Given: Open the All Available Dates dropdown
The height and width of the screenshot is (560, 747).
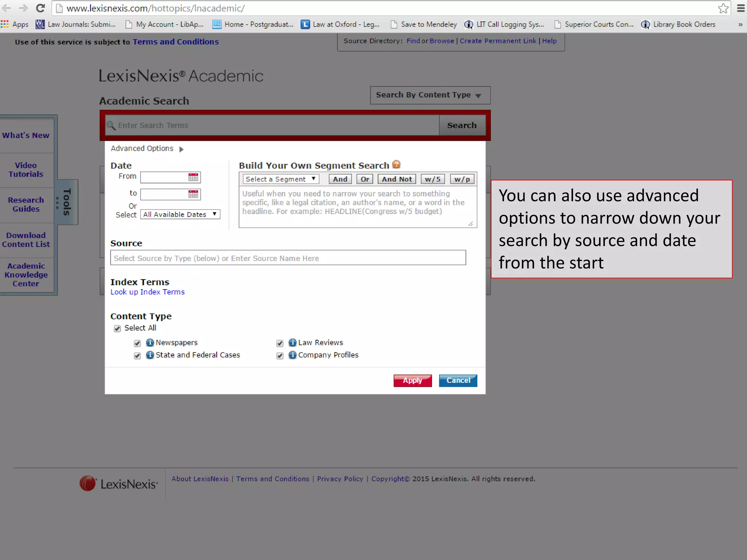Looking at the screenshot, I should (x=181, y=214).
